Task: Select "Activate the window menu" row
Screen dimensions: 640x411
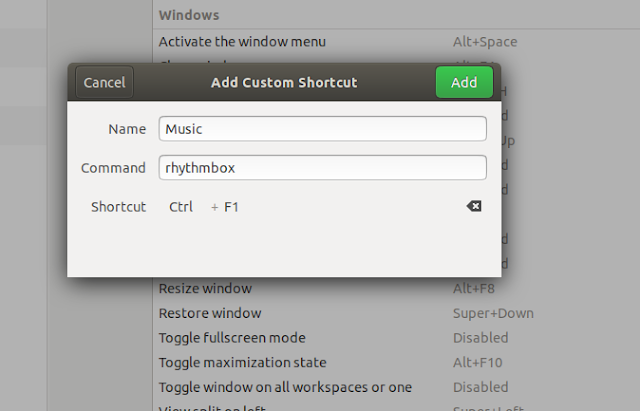Action: [242, 42]
